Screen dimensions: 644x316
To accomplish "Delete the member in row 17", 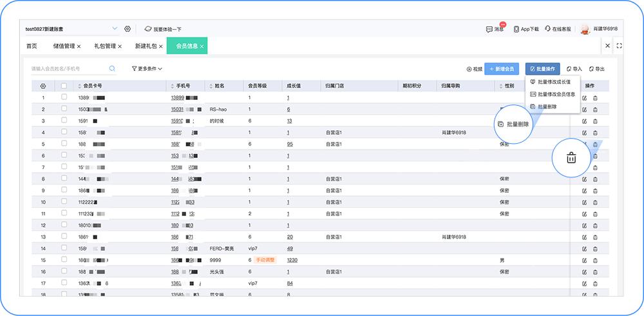I will 595,284.
